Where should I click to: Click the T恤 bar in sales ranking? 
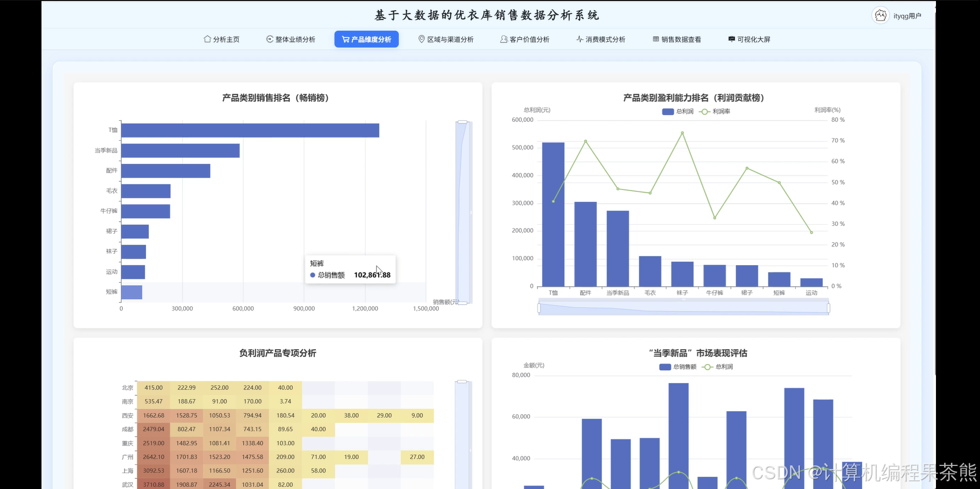(x=250, y=131)
